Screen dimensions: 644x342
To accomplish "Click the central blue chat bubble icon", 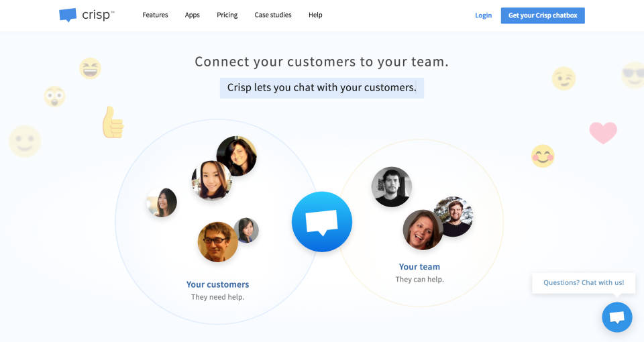I will 322,222.
